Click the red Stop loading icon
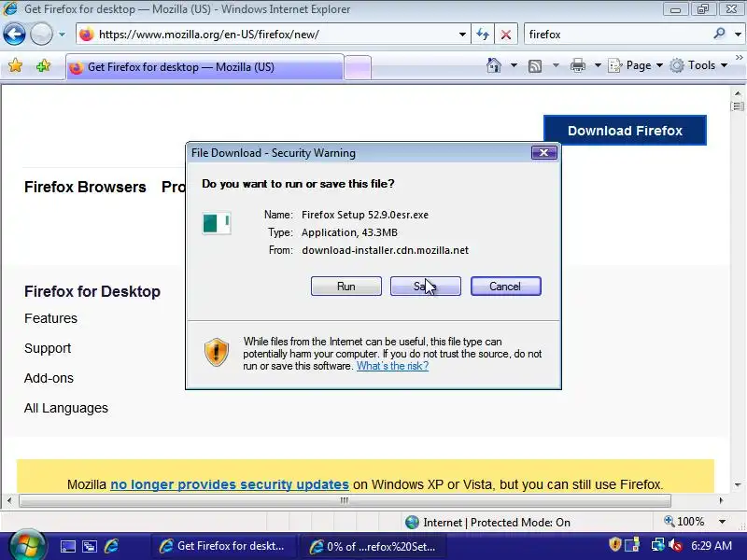The height and width of the screenshot is (560, 747). click(x=506, y=35)
